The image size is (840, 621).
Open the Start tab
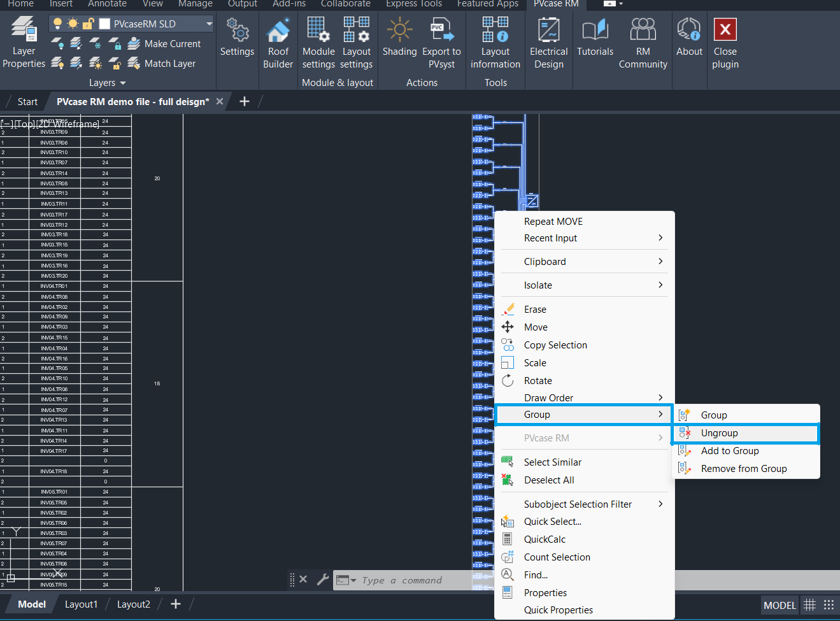[27, 101]
